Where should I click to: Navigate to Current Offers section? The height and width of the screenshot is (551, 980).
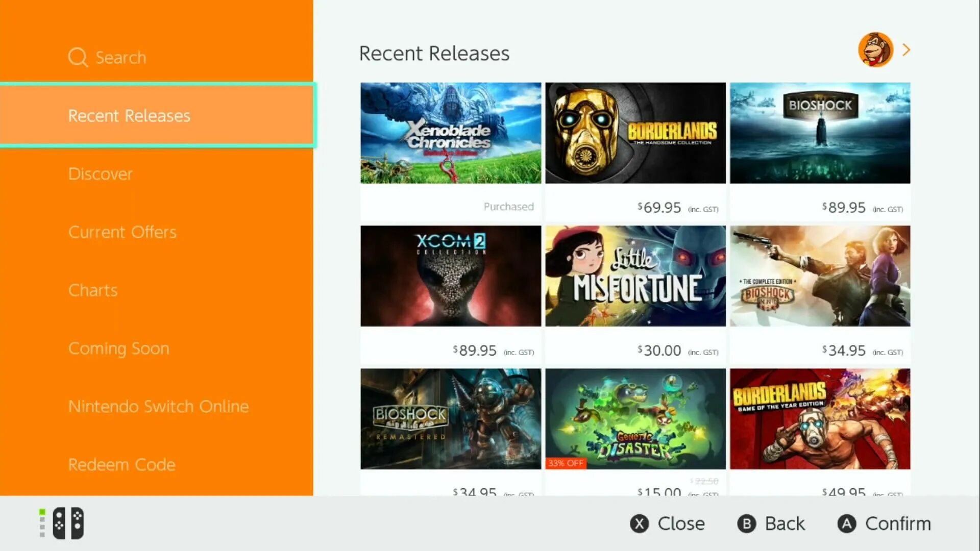coord(122,232)
